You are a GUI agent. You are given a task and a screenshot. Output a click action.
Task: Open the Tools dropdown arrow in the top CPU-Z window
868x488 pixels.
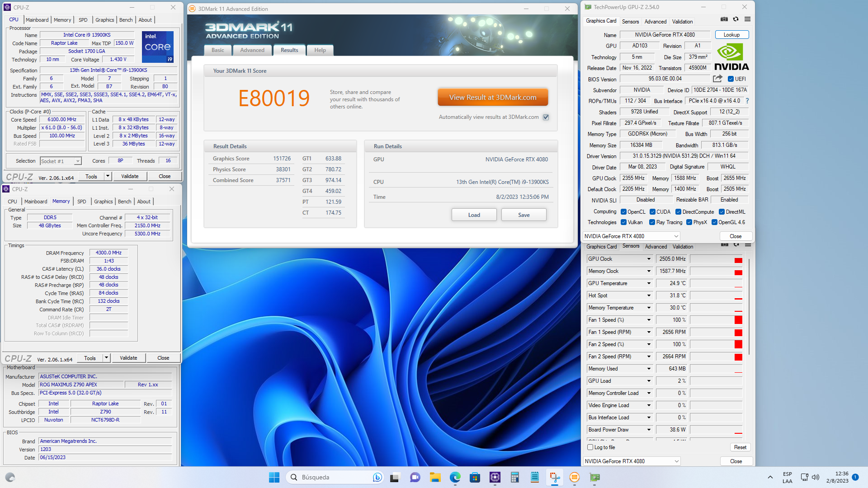click(x=108, y=176)
